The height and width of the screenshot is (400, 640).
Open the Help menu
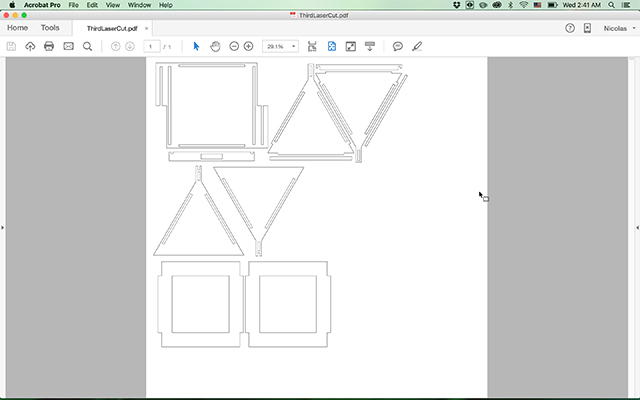(x=165, y=5)
